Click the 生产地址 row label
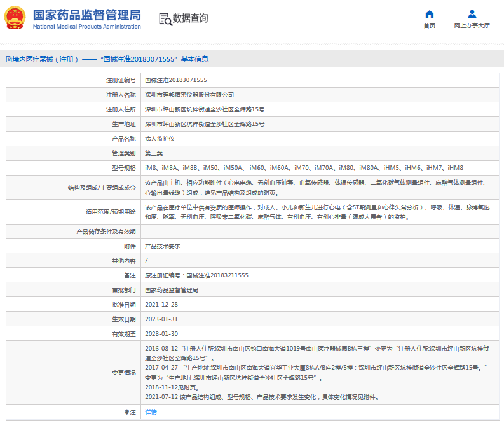Viewport: 504px width, 425px height. 124,124
